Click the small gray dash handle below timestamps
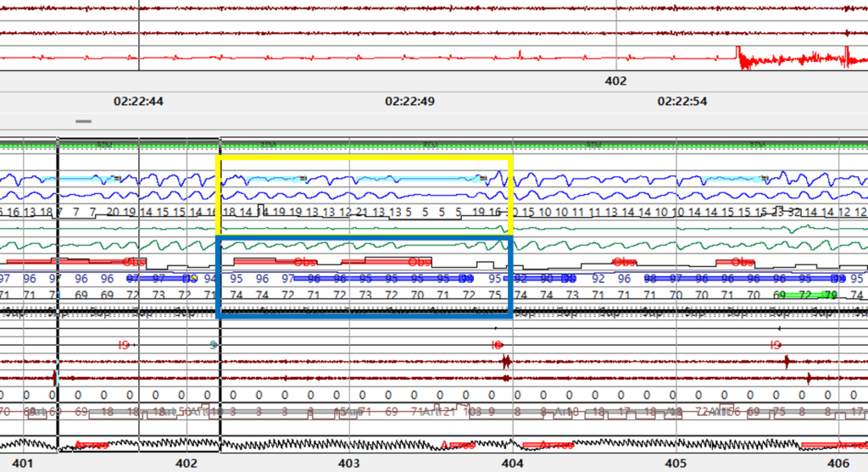 coord(83,121)
